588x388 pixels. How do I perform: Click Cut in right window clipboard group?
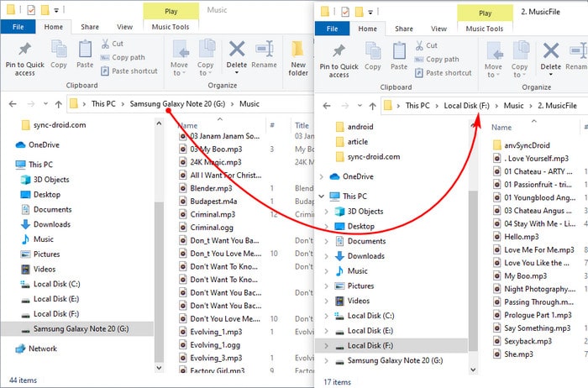click(x=427, y=45)
